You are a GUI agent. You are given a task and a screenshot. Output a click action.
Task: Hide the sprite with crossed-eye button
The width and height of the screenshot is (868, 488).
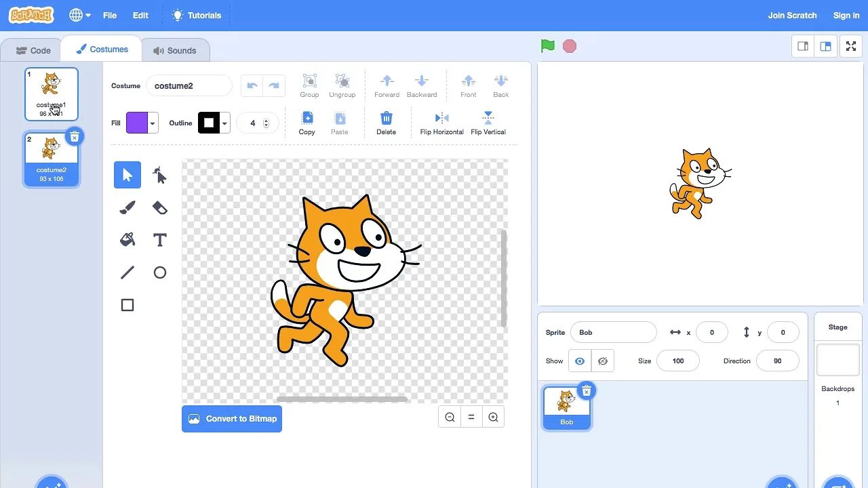click(x=603, y=361)
